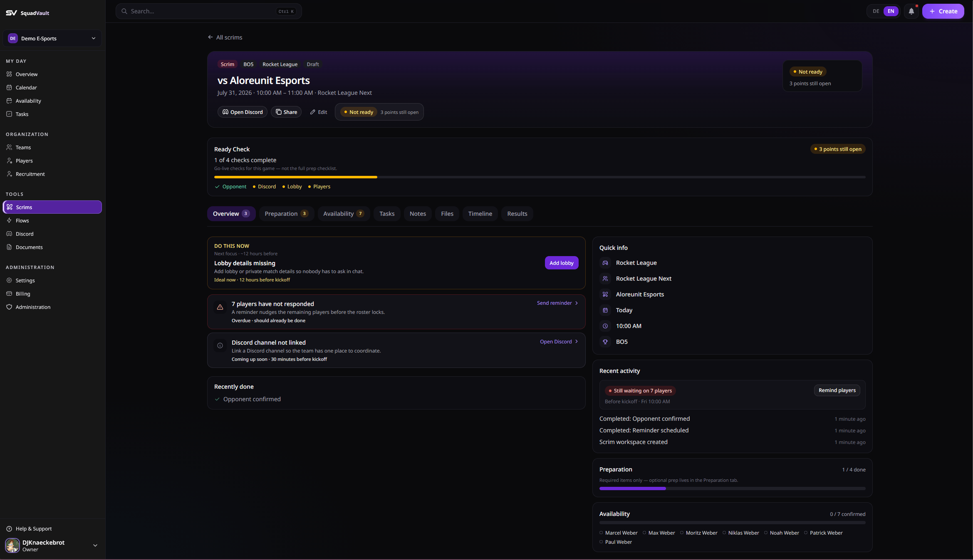Image resolution: width=973 pixels, height=560 pixels.
Task: Select the Overview tab
Action: click(x=231, y=214)
